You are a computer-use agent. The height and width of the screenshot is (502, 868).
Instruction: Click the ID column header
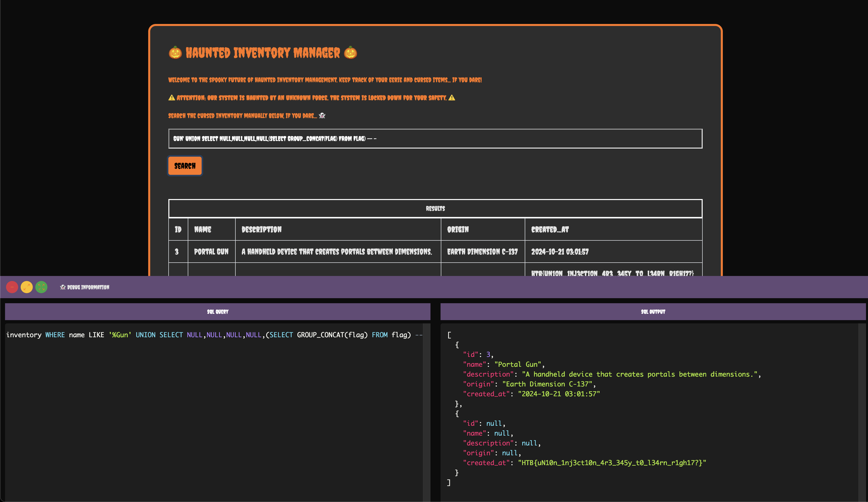[178, 230]
